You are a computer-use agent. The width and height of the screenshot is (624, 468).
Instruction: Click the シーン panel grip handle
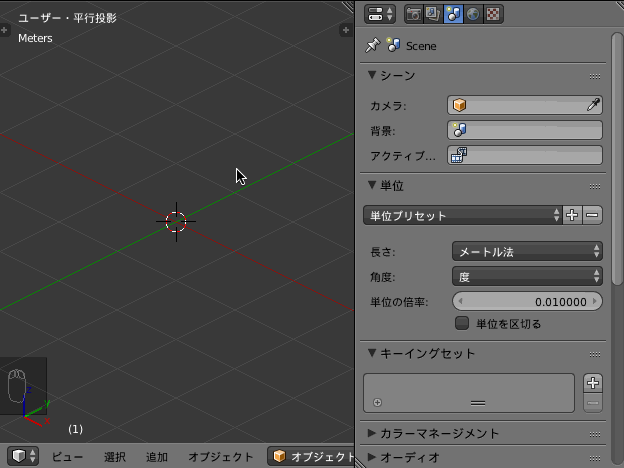[595, 76]
